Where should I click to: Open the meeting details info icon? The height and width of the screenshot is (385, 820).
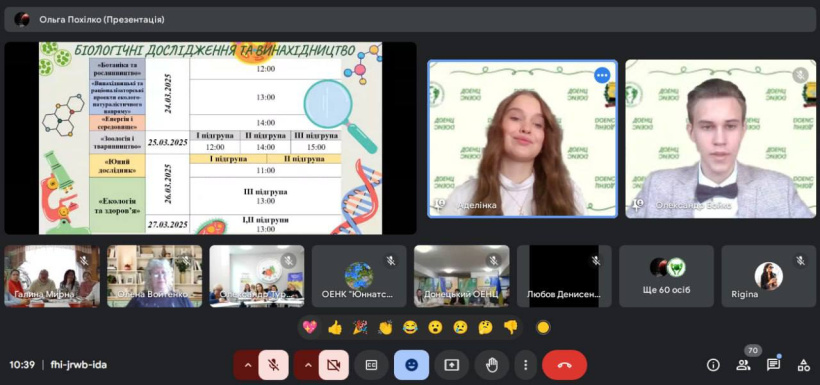tap(713, 365)
